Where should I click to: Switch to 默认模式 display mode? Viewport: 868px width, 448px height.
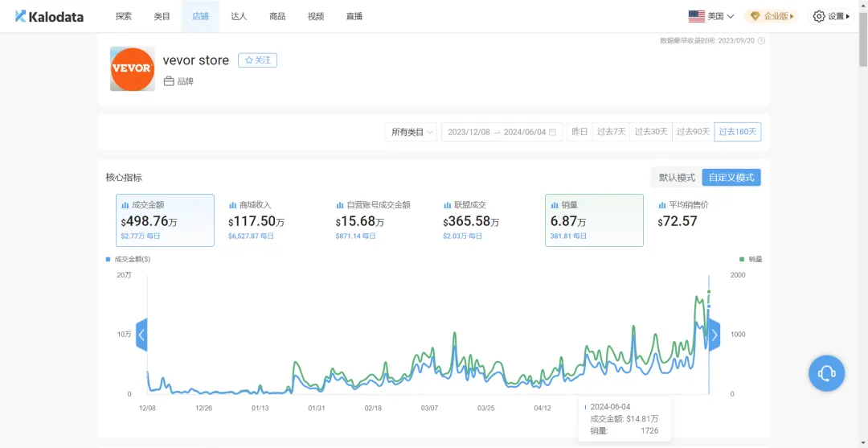(677, 178)
